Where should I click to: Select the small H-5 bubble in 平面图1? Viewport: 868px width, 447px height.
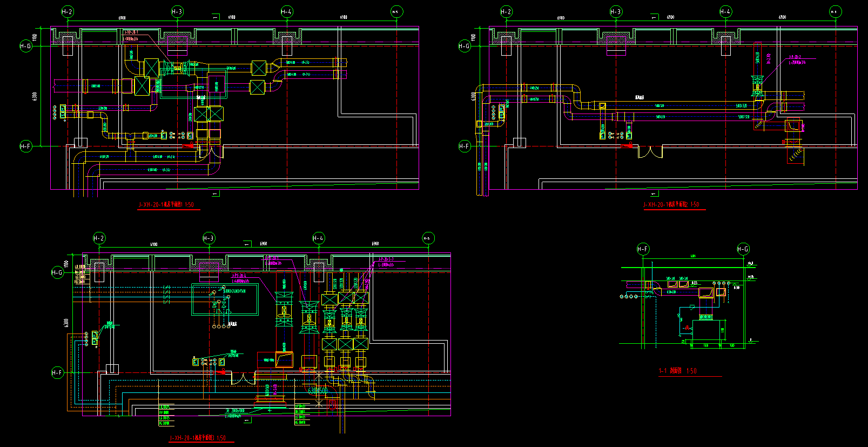point(396,11)
